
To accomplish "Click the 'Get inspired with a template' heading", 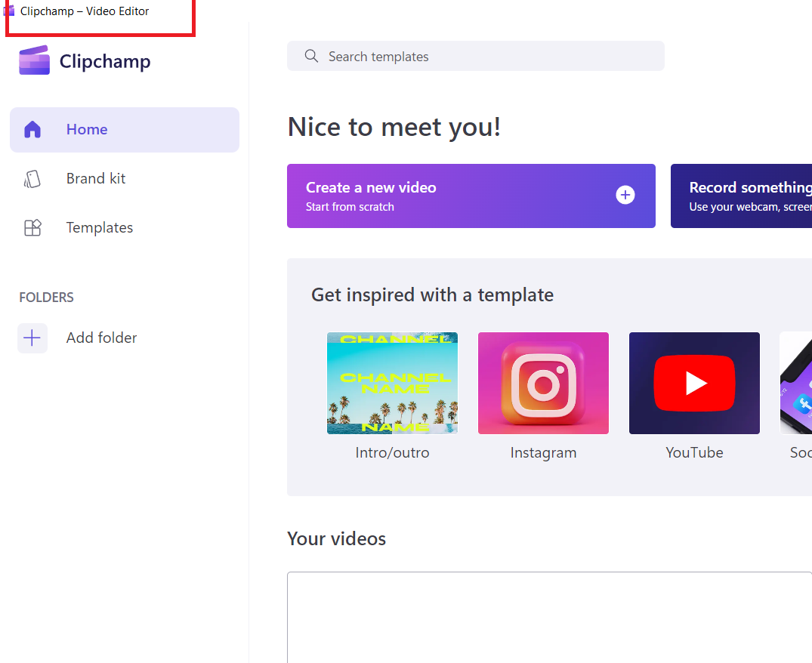I will pos(432,295).
